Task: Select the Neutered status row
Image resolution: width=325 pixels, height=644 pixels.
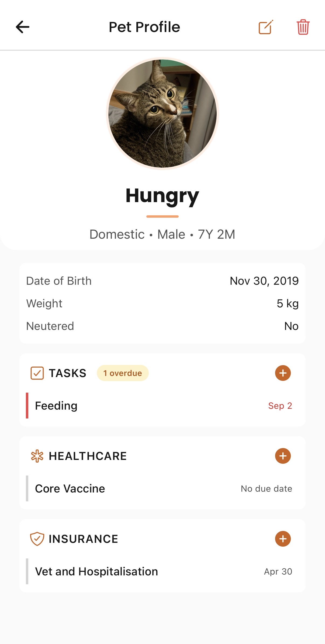Action: pyautogui.click(x=162, y=326)
